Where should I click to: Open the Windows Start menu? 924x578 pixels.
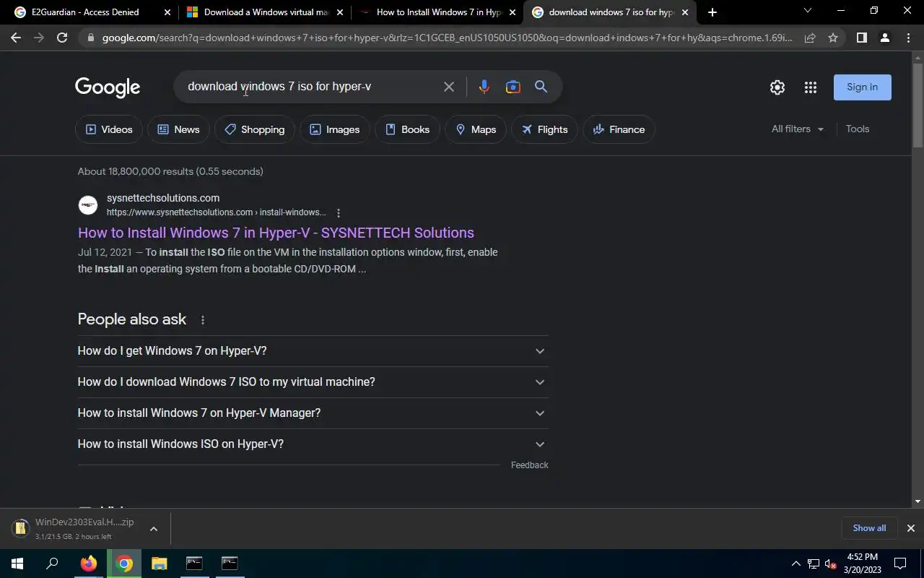coord(17,564)
